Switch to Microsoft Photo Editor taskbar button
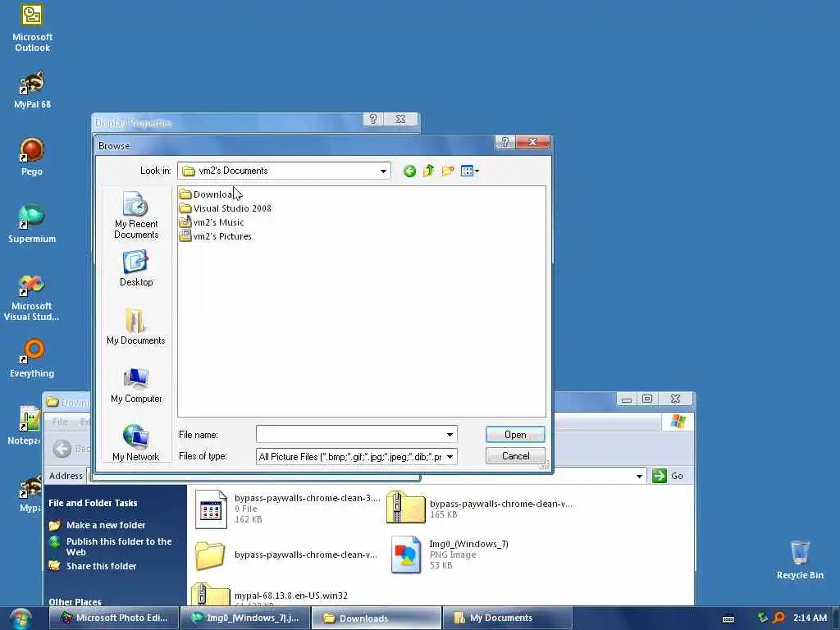 pyautogui.click(x=113, y=618)
